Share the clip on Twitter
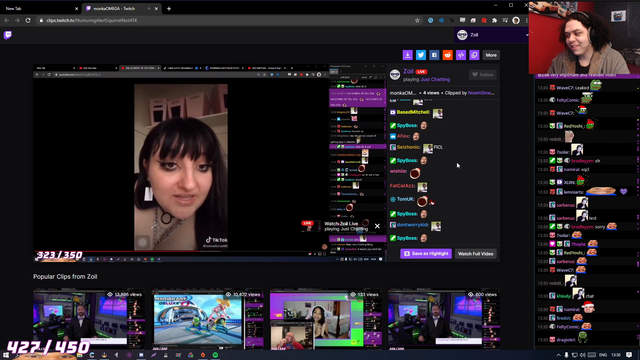Viewport: 640px width, 360px height. [x=421, y=55]
